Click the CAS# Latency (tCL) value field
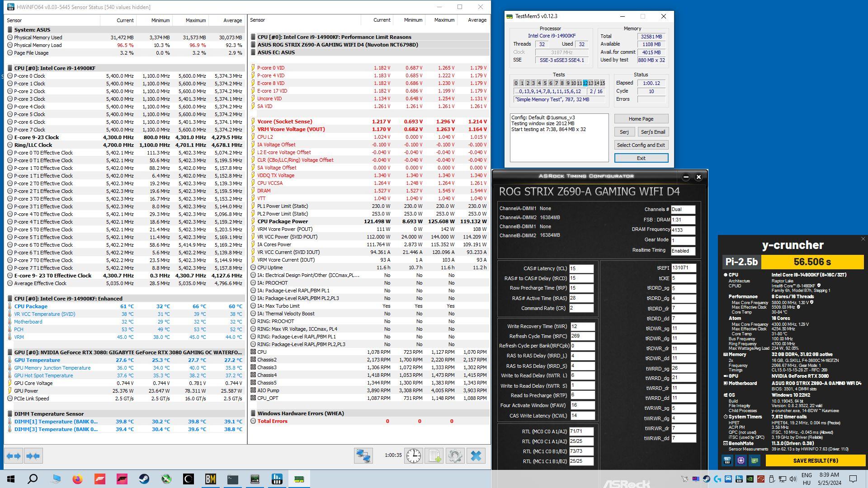The height and width of the screenshot is (488, 868). [581, 268]
